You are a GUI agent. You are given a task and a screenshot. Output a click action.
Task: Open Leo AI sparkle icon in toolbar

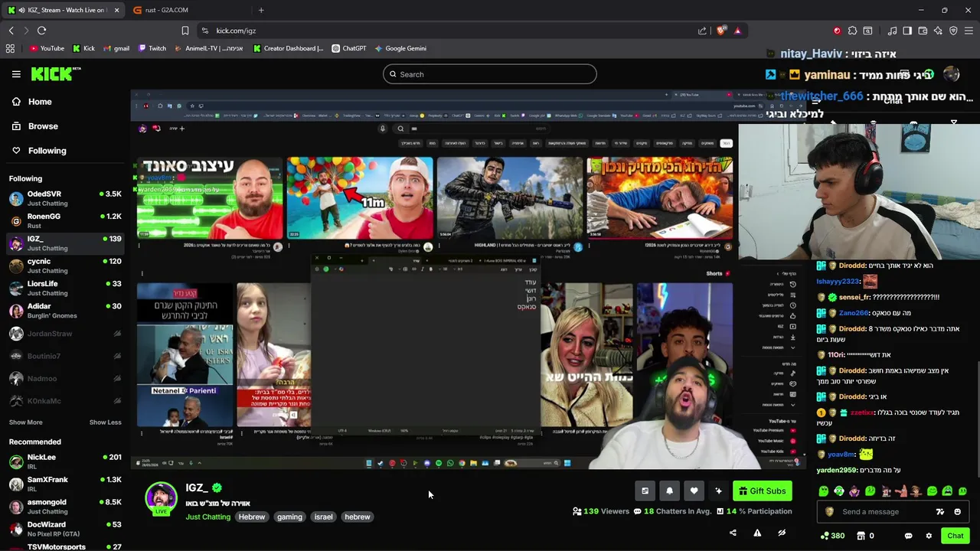[x=938, y=31]
